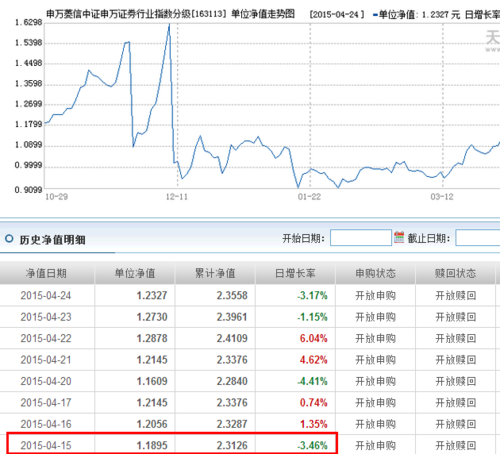
Task: Click unit net value 1.2327
Action: (152, 295)
